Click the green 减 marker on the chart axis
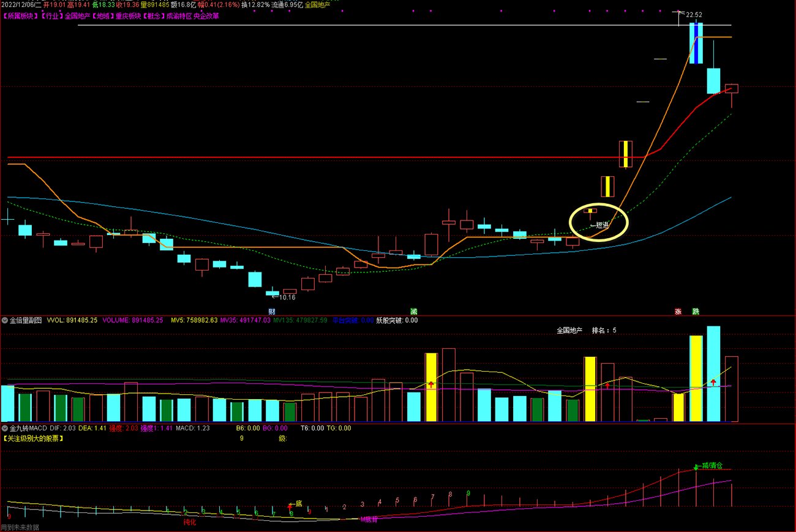Screen dimensions: 796x532 (414, 312)
